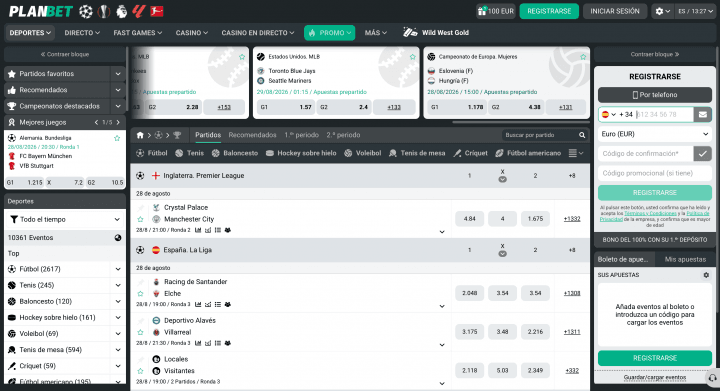Open the PROMO menu

click(329, 33)
